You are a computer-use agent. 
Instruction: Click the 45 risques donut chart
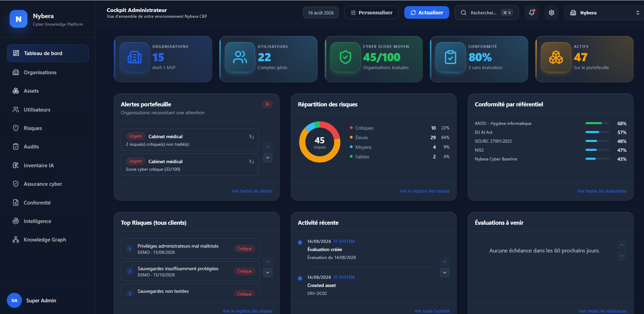[x=320, y=142]
